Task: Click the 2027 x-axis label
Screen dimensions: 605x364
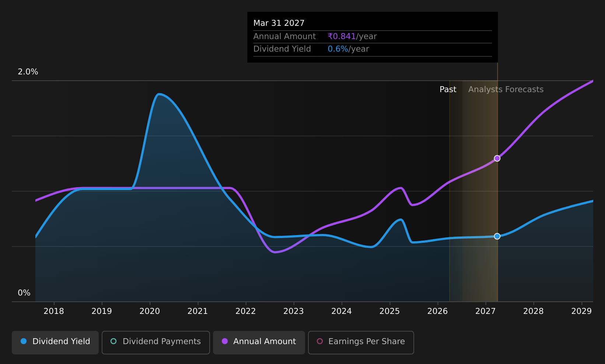Action: (x=486, y=311)
